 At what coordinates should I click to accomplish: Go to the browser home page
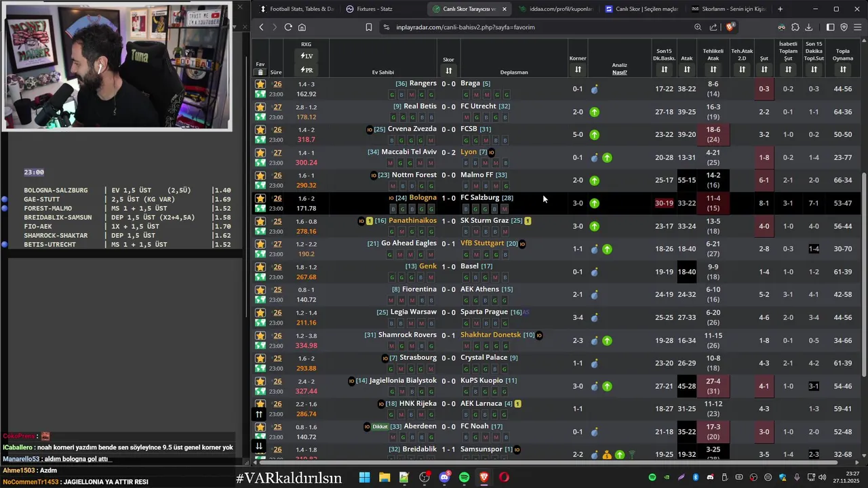302,27
